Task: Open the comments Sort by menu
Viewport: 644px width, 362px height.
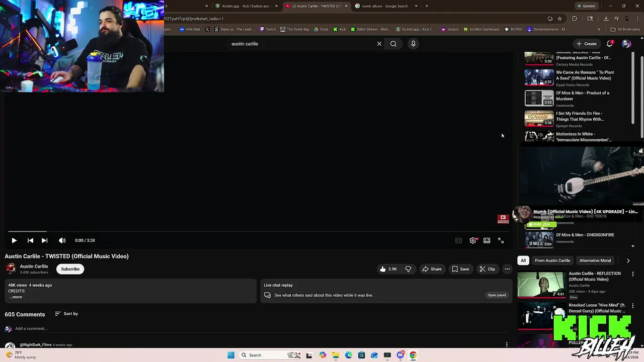Action: coord(66,314)
